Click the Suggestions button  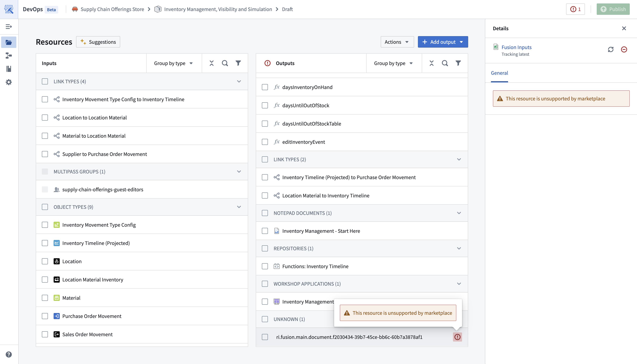98,42
